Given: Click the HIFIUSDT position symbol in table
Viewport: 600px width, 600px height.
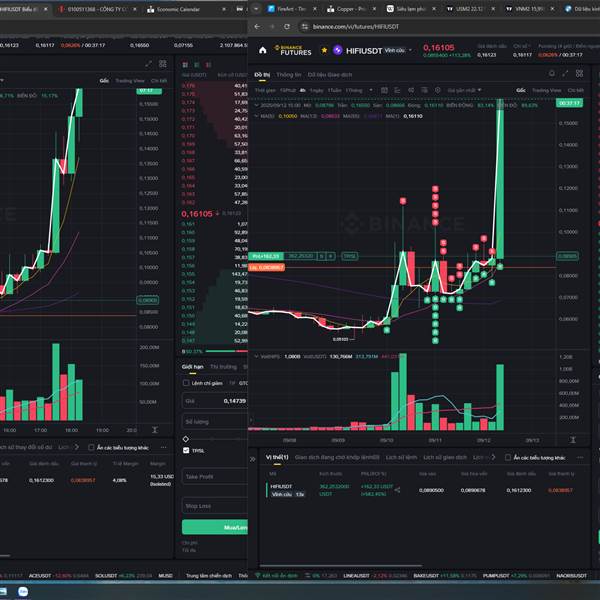Looking at the screenshot, I should pos(281,486).
